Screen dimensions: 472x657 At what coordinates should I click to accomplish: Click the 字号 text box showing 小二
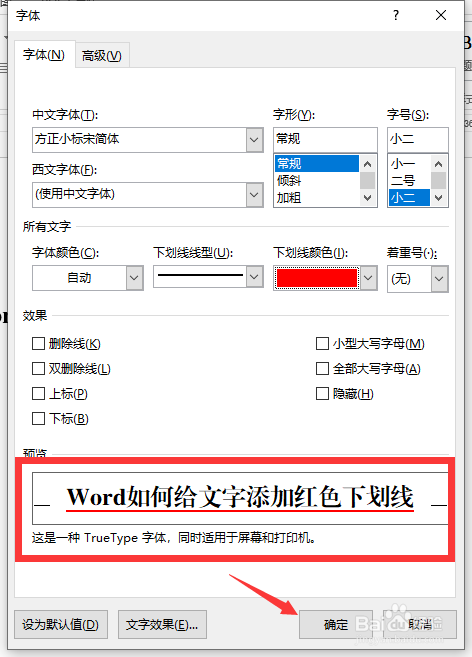coord(418,140)
